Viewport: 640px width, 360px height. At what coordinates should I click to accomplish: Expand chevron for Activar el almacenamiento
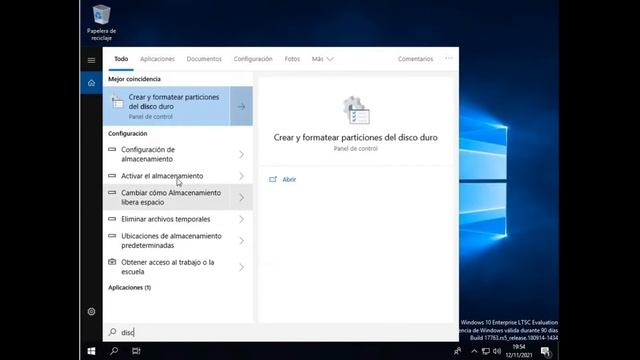[242, 176]
